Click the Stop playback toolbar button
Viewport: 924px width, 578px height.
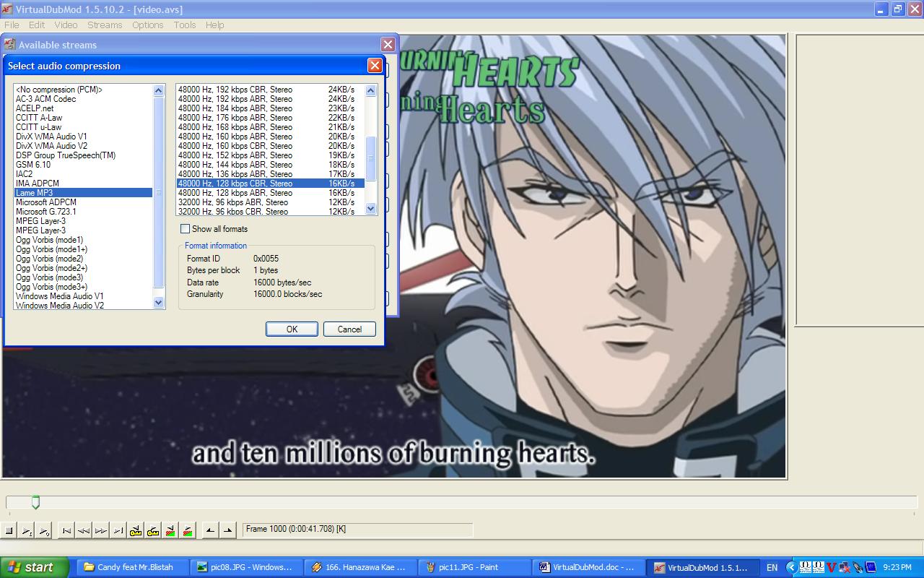pos(9,530)
